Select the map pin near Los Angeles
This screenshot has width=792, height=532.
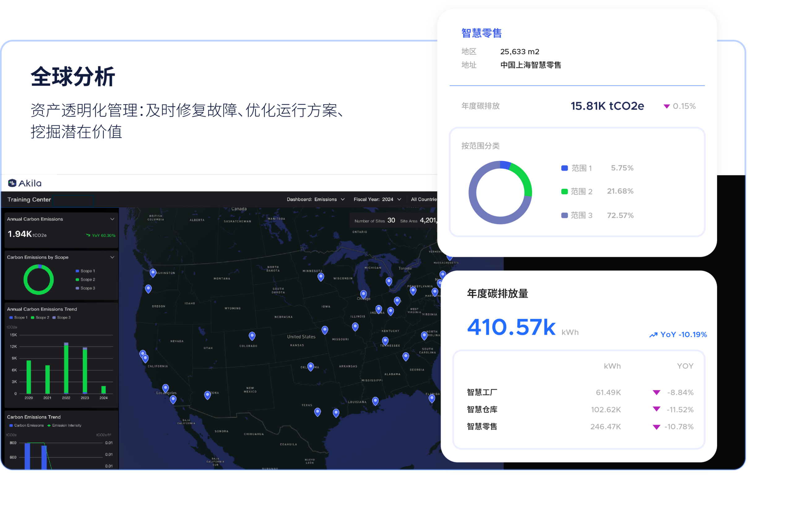click(x=165, y=387)
